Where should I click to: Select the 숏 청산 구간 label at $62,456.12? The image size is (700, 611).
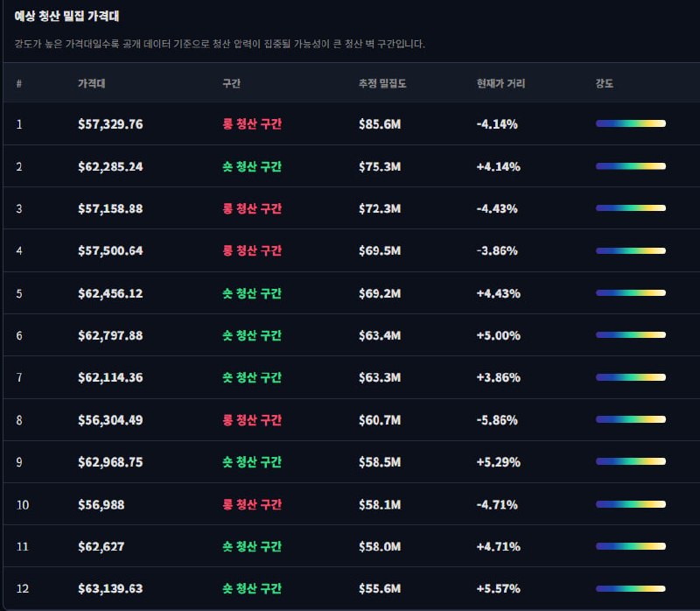[252, 293]
